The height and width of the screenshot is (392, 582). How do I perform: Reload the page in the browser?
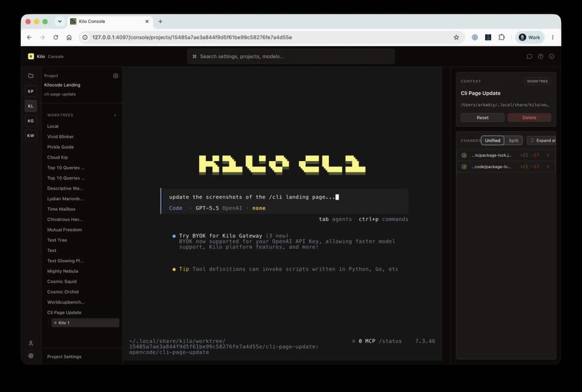pyautogui.click(x=56, y=37)
